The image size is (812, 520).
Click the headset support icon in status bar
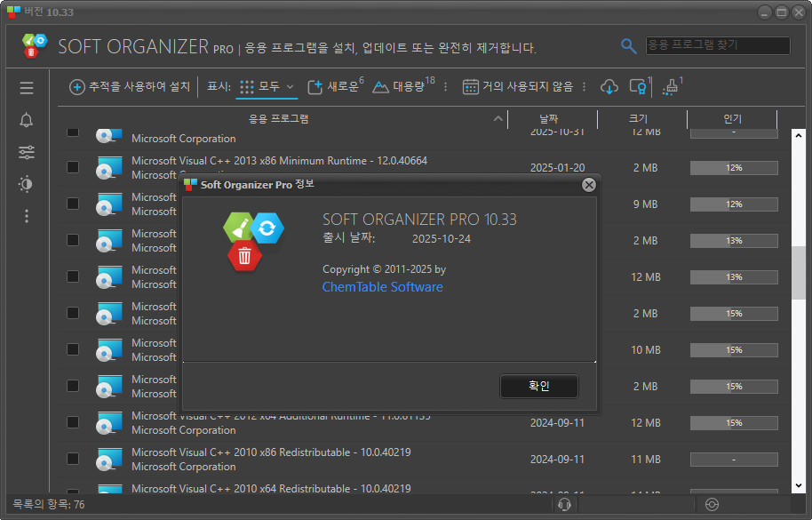564,504
